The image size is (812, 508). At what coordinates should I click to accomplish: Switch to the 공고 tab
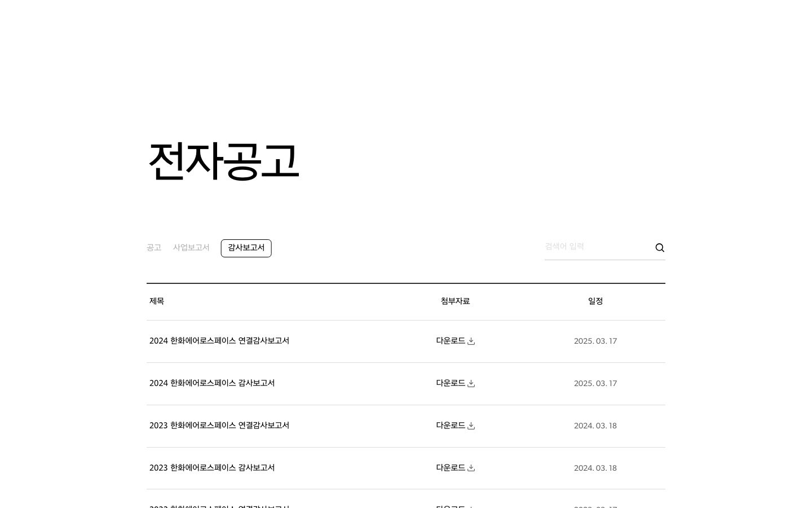tap(154, 248)
